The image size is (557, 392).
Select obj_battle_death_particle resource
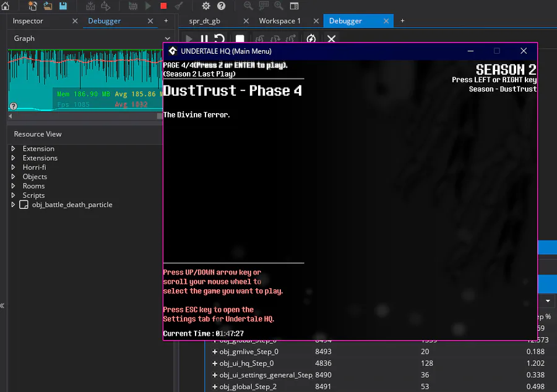72,205
